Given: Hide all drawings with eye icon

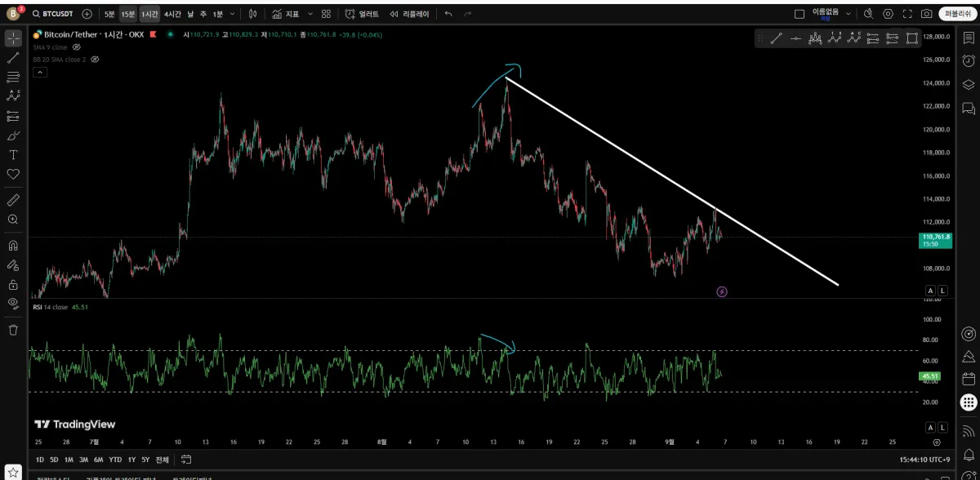Looking at the screenshot, I should pos(13,304).
